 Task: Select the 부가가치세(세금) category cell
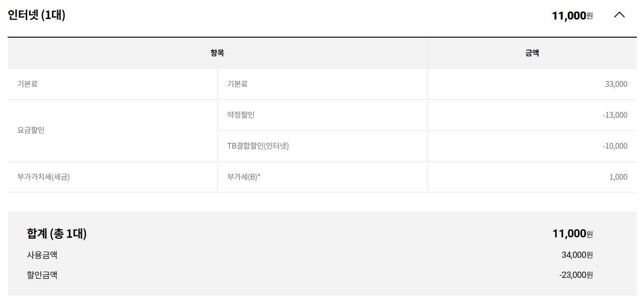(x=43, y=177)
